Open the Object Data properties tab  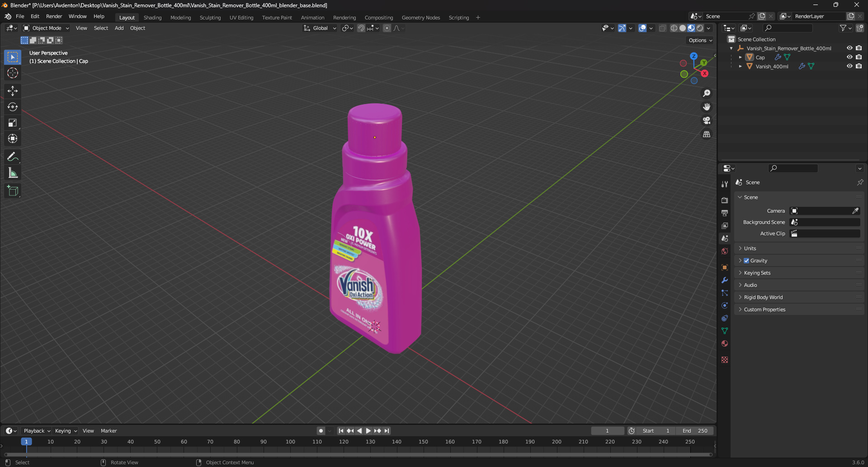pos(725,331)
